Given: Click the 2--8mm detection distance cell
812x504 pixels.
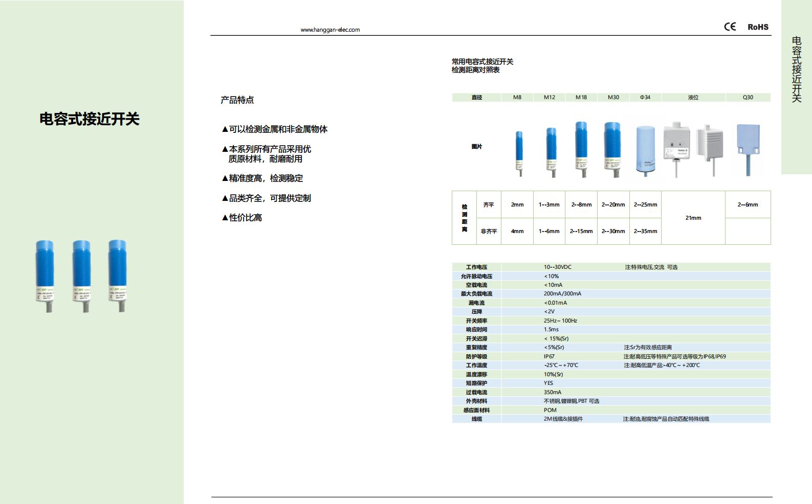Looking at the screenshot, I should pyautogui.click(x=581, y=204).
